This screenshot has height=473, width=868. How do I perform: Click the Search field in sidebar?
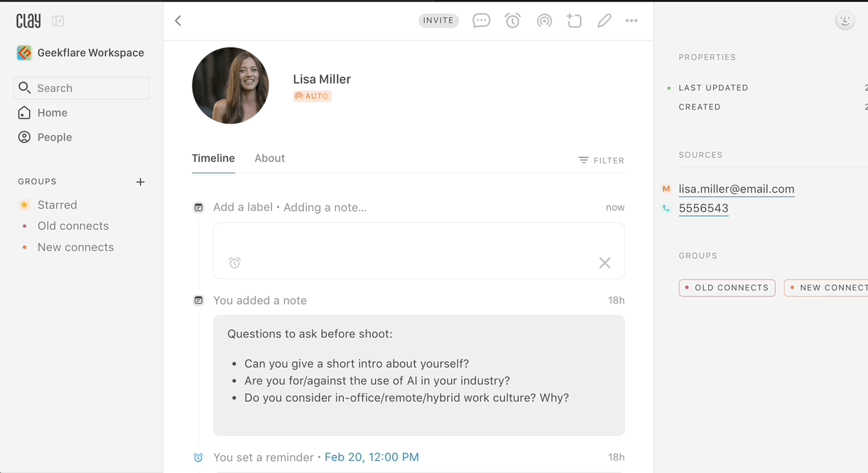coord(81,88)
